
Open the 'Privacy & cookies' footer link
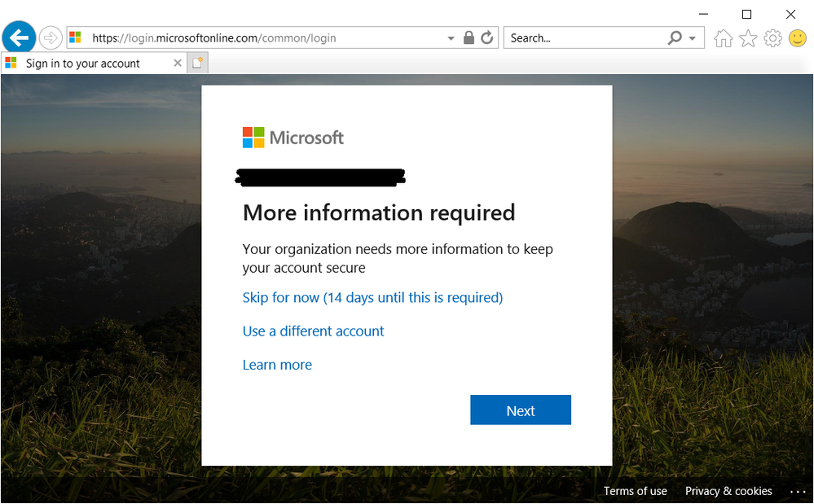click(728, 491)
